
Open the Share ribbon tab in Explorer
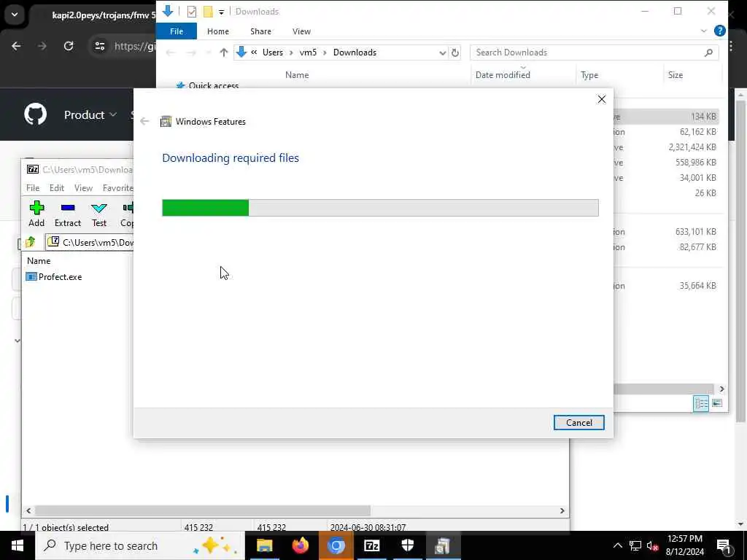pyautogui.click(x=260, y=31)
